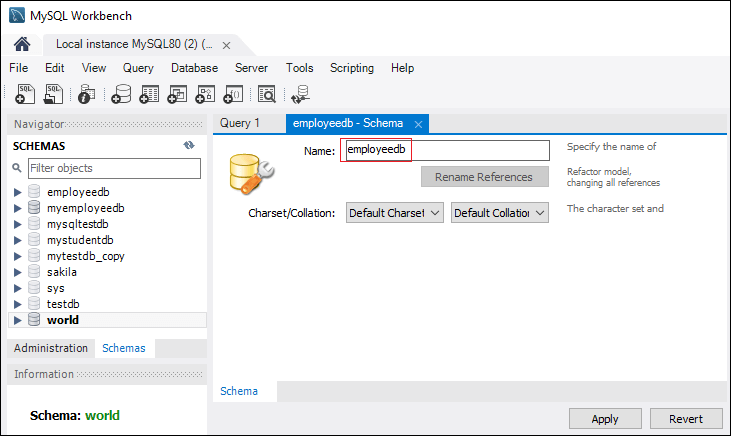The height and width of the screenshot is (436, 731).
Task: Click the Home screen icon
Action: coord(22,44)
